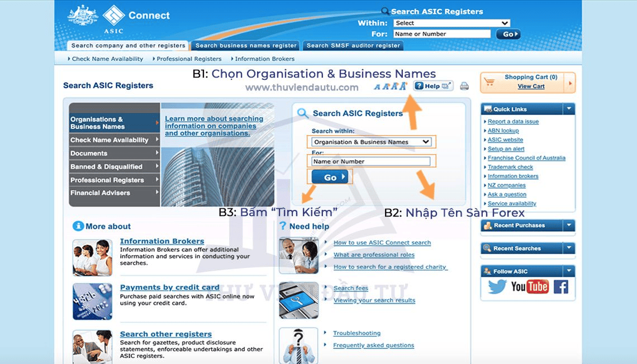
Task: Click the Go button in search panel
Action: tap(330, 178)
